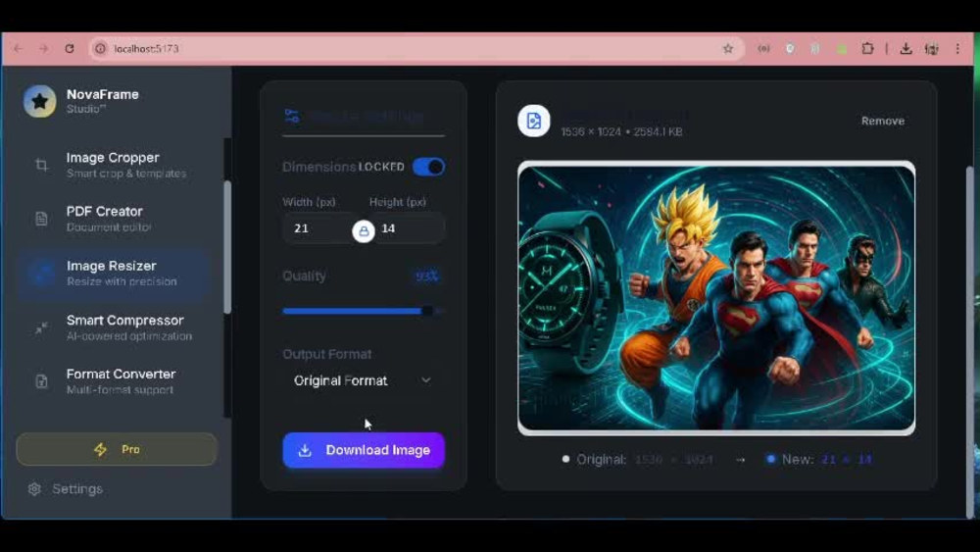Go forward in the browser
The height and width of the screenshot is (552, 980).
tap(43, 48)
